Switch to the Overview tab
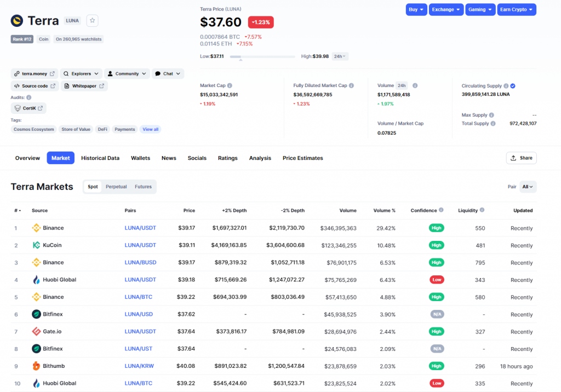561x392 pixels. tap(27, 158)
